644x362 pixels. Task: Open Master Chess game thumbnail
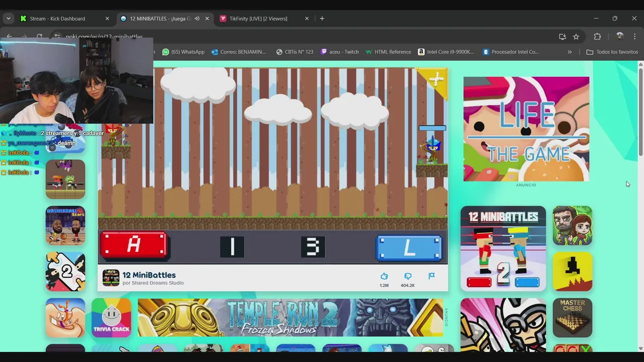(x=573, y=318)
